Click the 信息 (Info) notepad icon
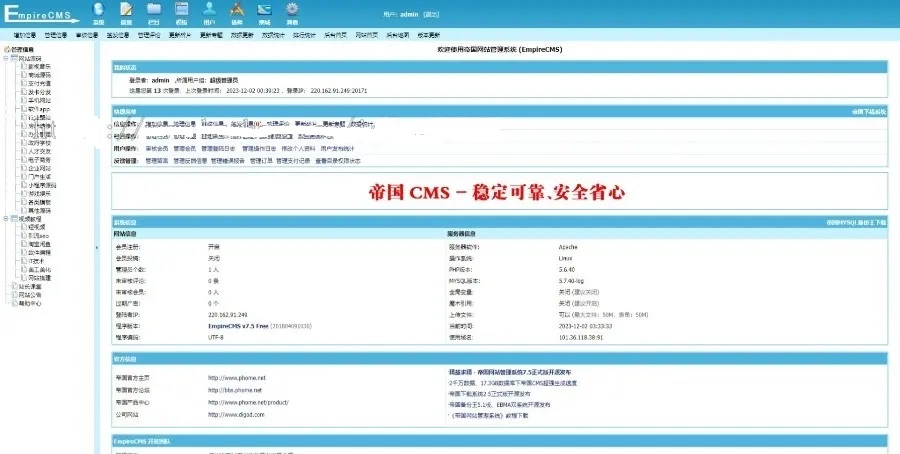This screenshot has height=454, width=900. [x=126, y=12]
